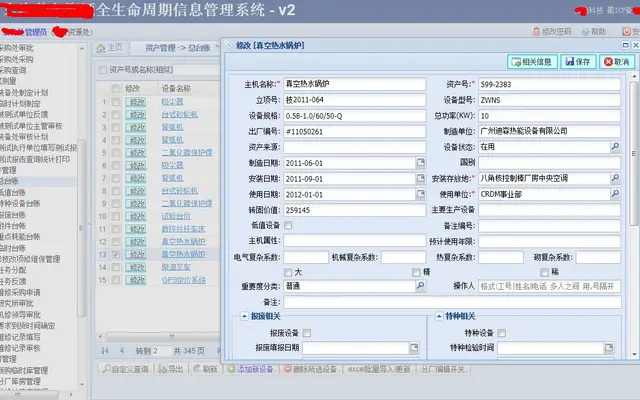Open the 设备状态 lookup search icon
The image size is (640, 400).
[x=615, y=147]
